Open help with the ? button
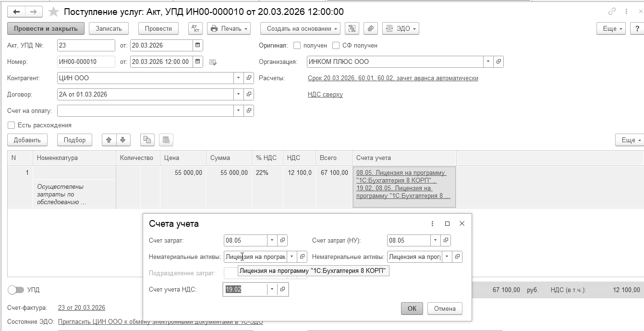Screen dimensions: 644x331 (637, 28)
